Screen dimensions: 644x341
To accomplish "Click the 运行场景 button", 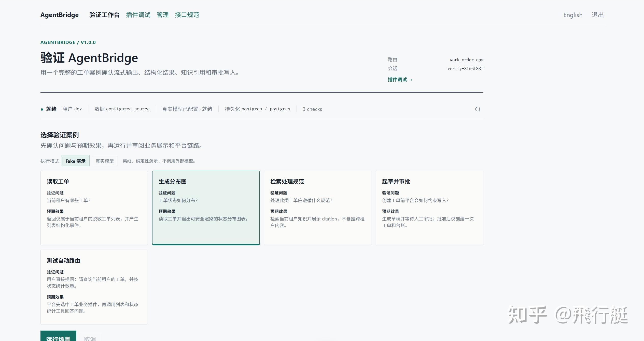I will (58, 336).
